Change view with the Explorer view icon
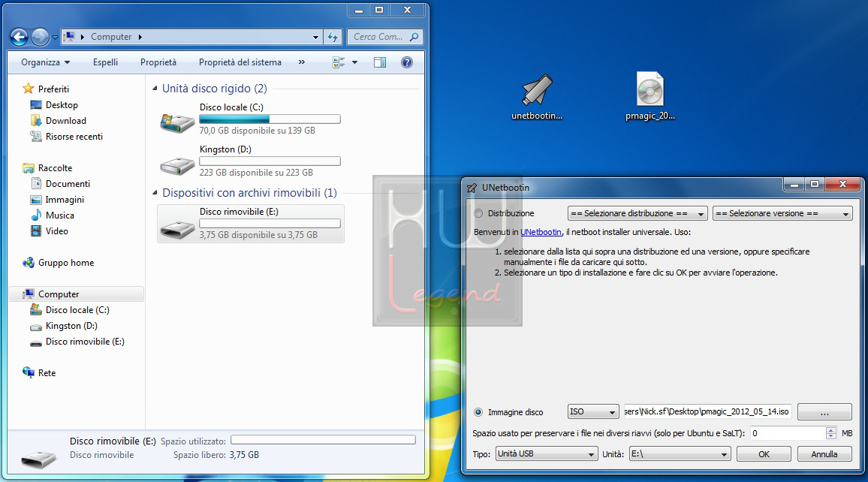This screenshot has height=482, width=868. coord(339,62)
